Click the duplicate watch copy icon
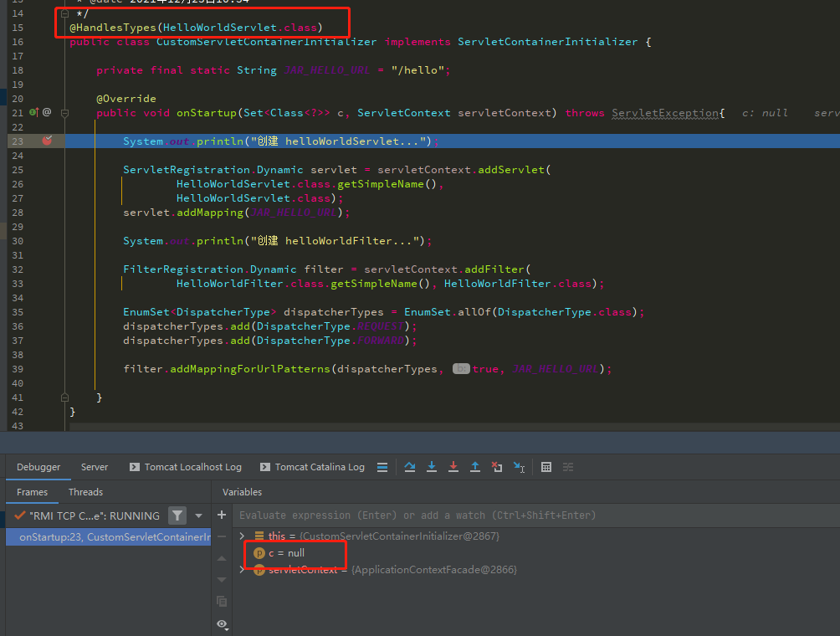840x636 pixels. click(222, 601)
